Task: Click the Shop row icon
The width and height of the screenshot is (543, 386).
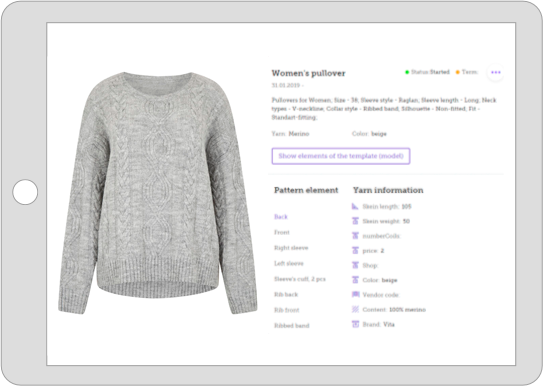Action: [355, 265]
